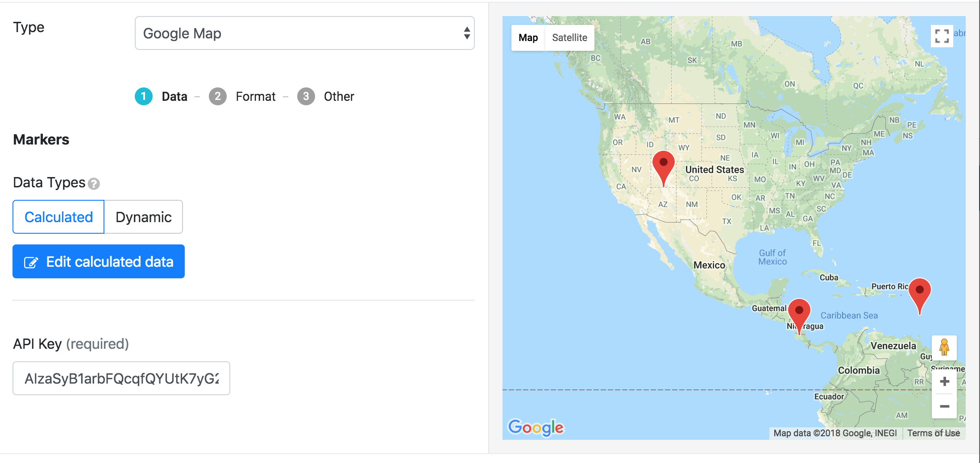Zoom out with the minus icon
The height and width of the screenshot is (463, 980).
[944, 406]
